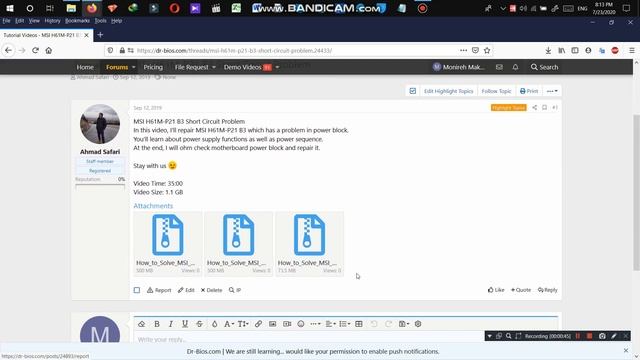Click the undo icon in the editor
640x360 pixels.
click(x=374, y=324)
